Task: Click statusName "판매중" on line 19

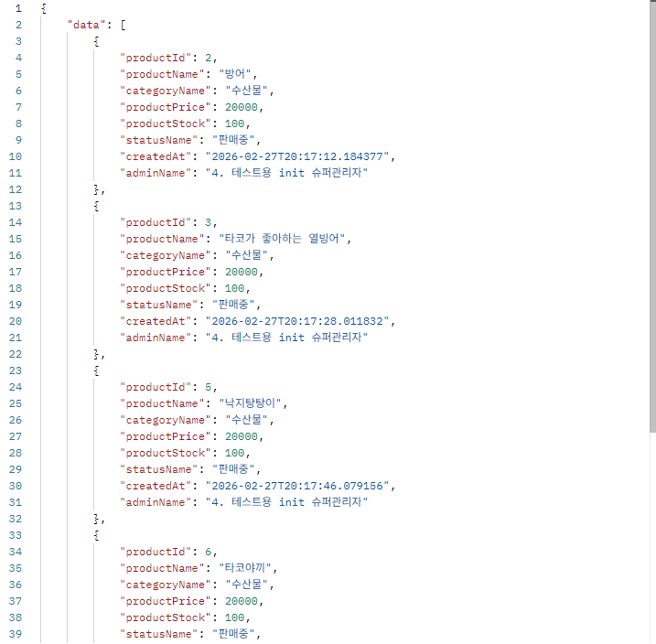Action: [233, 305]
